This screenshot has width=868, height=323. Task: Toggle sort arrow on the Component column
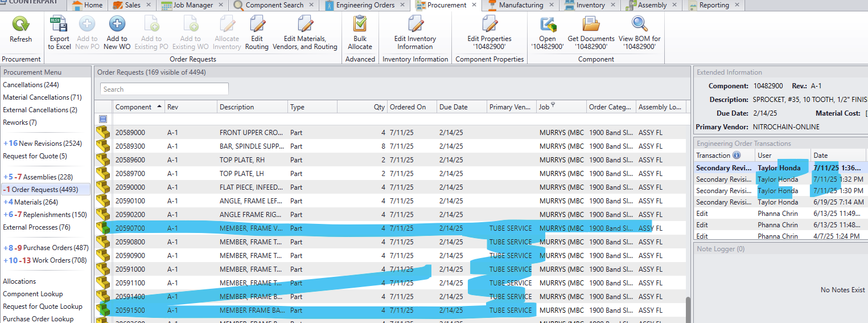(158, 107)
